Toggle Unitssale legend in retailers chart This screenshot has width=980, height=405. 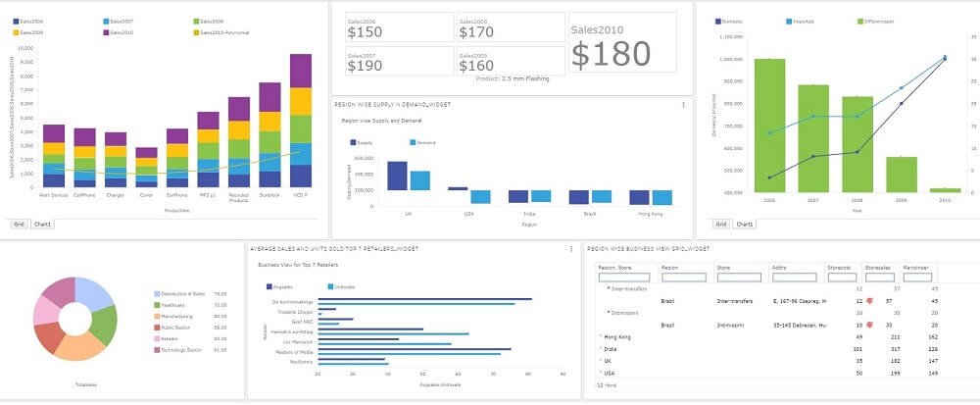pyautogui.click(x=341, y=286)
